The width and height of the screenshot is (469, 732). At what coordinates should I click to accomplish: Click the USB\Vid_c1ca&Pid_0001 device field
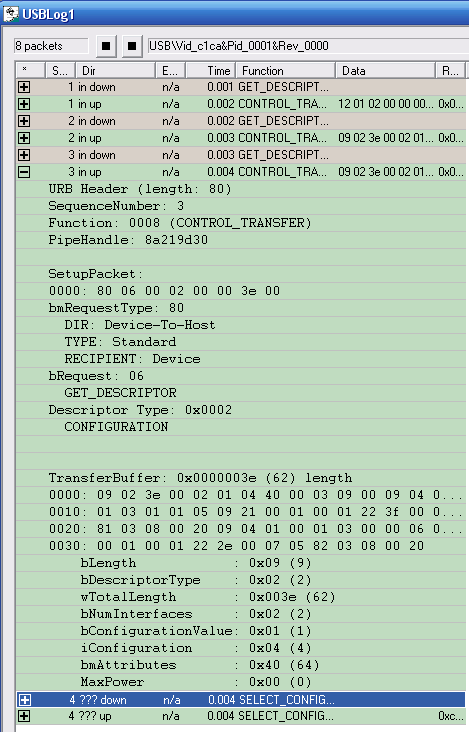point(308,46)
